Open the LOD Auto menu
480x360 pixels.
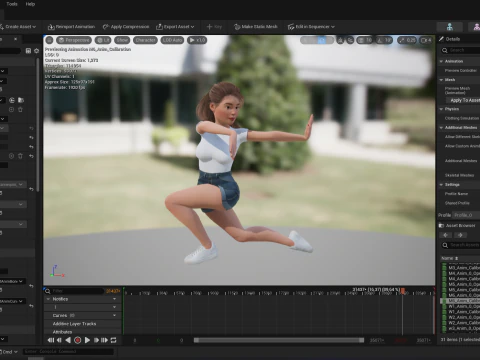(x=172, y=40)
